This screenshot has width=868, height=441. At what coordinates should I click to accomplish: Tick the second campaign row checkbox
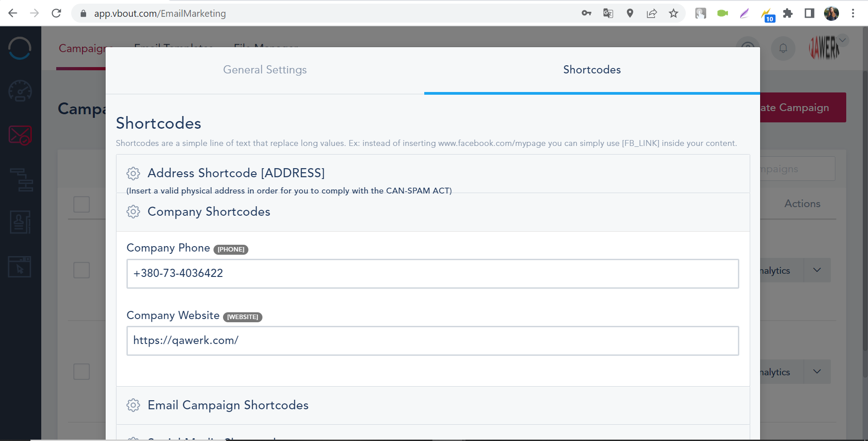point(82,372)
